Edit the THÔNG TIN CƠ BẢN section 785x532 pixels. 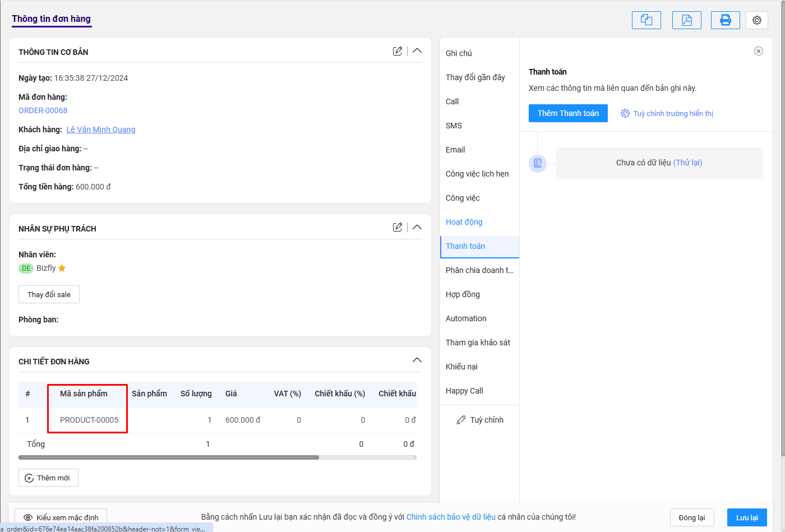398,51
